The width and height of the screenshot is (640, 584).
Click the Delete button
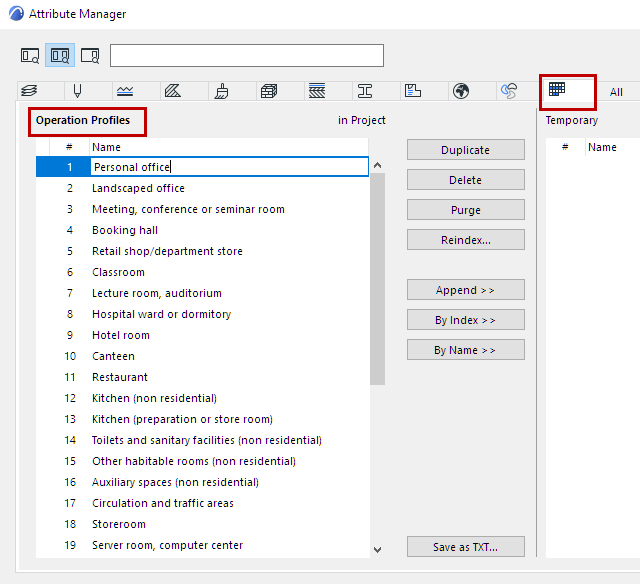pos(466,180)
